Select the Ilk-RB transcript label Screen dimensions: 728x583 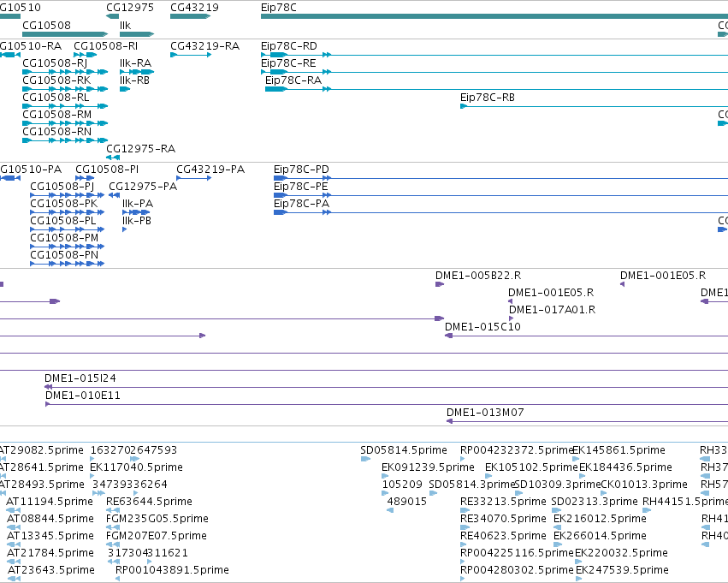click(x=134, y=80)
